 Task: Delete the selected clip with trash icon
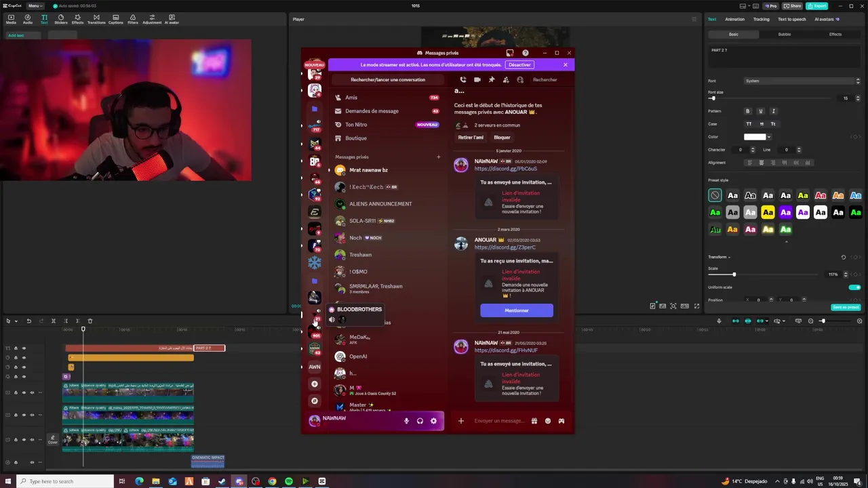click(x=90, y=321)
